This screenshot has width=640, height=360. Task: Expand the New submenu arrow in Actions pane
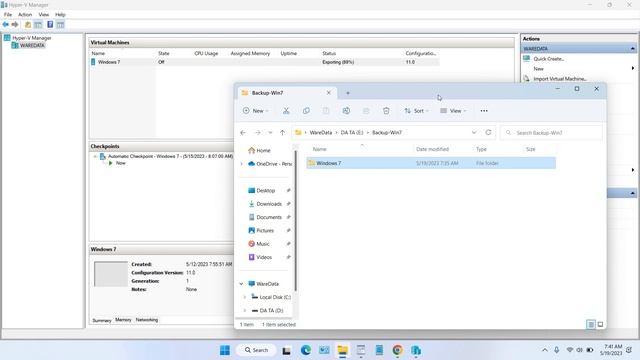coord(633,69)
